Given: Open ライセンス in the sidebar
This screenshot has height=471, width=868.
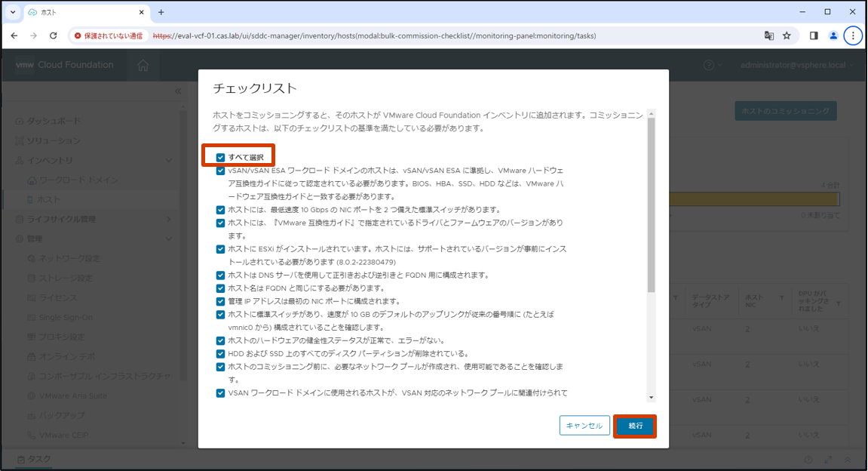Looking at the screenshot, I should tap(57, 298).
